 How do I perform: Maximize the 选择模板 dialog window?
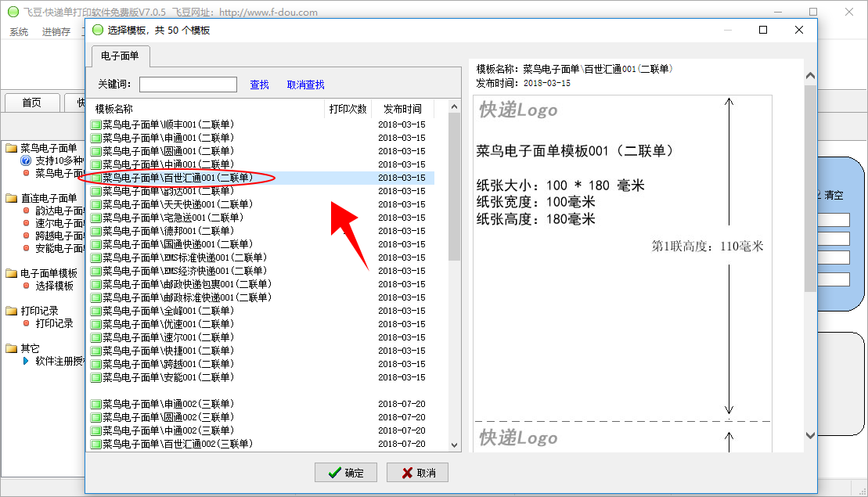coord(763,30)
